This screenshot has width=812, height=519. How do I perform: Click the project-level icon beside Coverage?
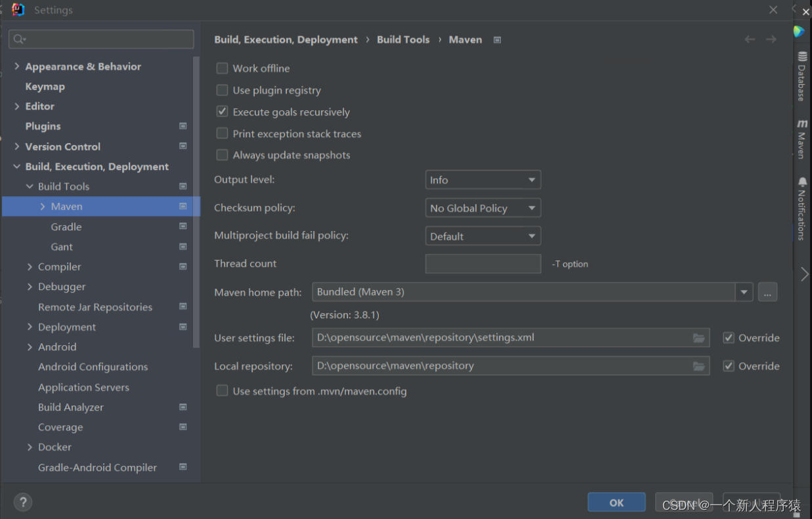click(183, 427)
